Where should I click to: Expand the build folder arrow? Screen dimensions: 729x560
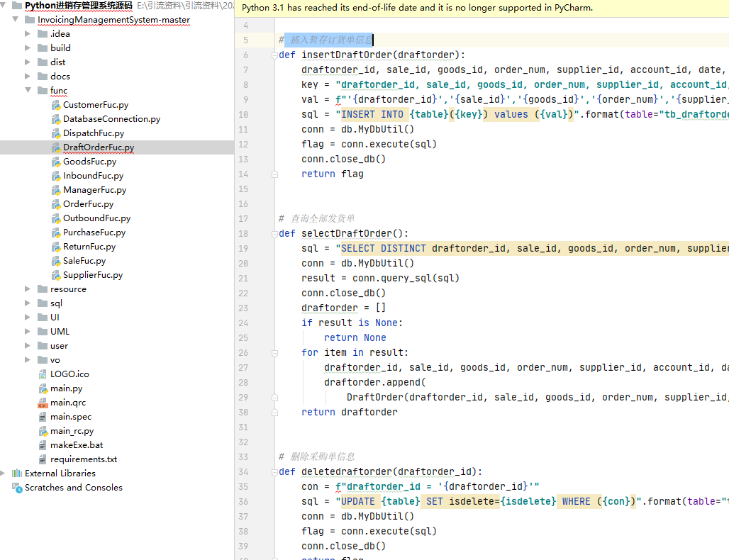tap(28, 48)
